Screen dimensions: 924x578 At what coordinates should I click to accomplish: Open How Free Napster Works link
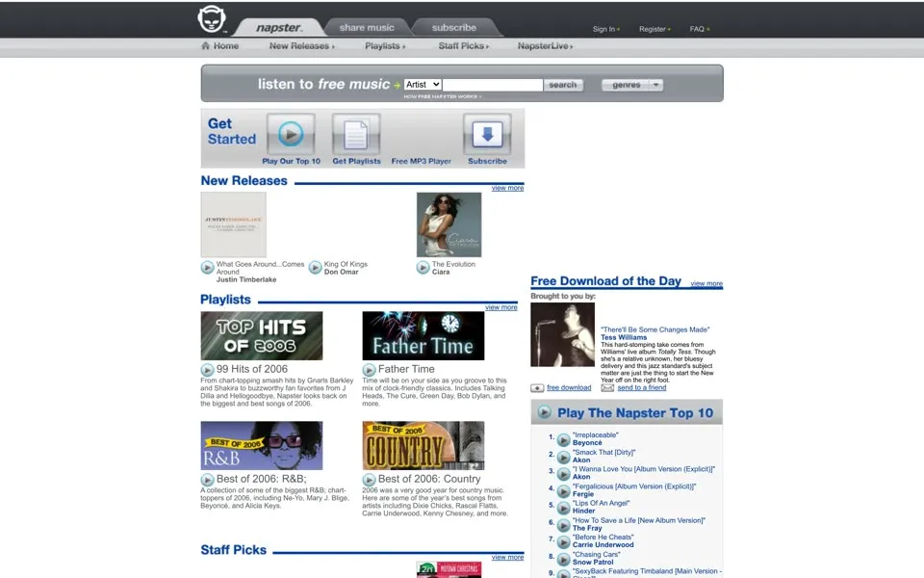pos(442,96)
